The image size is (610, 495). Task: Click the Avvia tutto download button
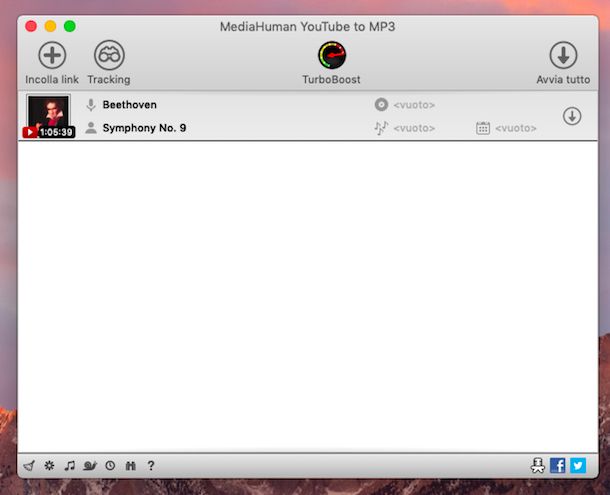(563, 55)
